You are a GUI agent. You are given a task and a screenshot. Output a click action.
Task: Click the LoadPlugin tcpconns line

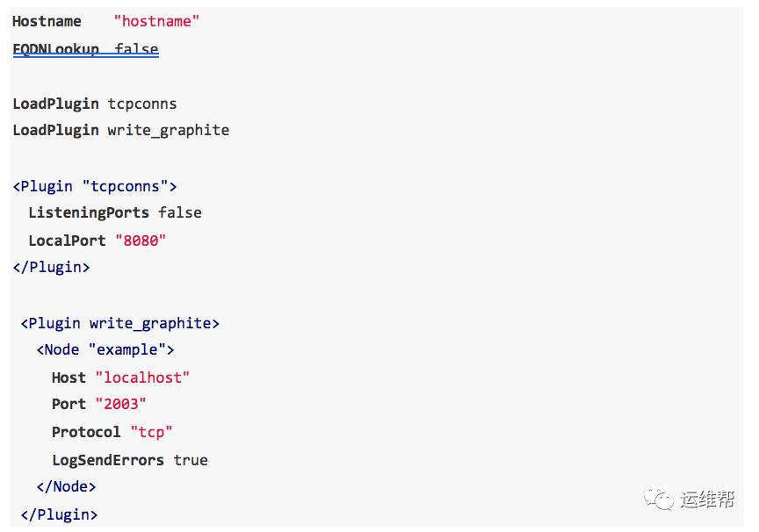click(x=95, y=104)
